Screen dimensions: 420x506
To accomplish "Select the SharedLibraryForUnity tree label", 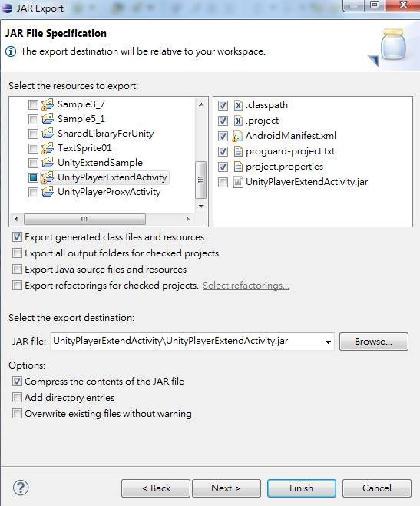I will click(105, 134).
